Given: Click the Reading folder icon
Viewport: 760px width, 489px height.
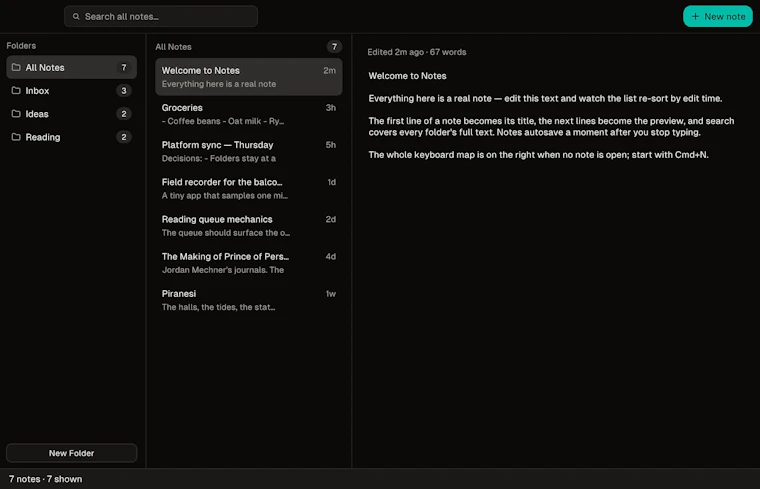Looking at the screenshot, I should (x=16, y=137).
